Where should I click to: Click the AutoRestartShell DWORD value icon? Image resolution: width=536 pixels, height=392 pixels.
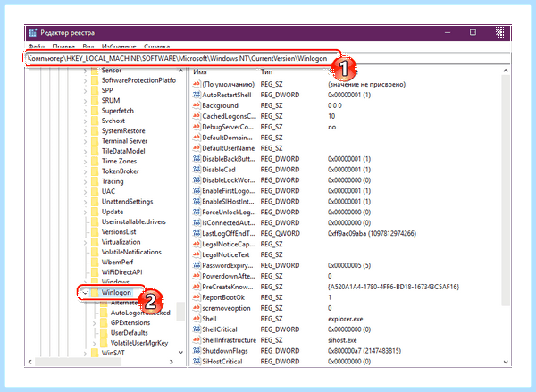[197, 95]
